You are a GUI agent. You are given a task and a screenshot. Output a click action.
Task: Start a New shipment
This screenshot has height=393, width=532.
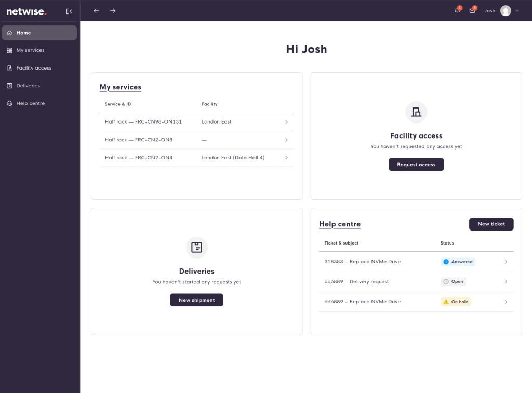tap(196, 300)
